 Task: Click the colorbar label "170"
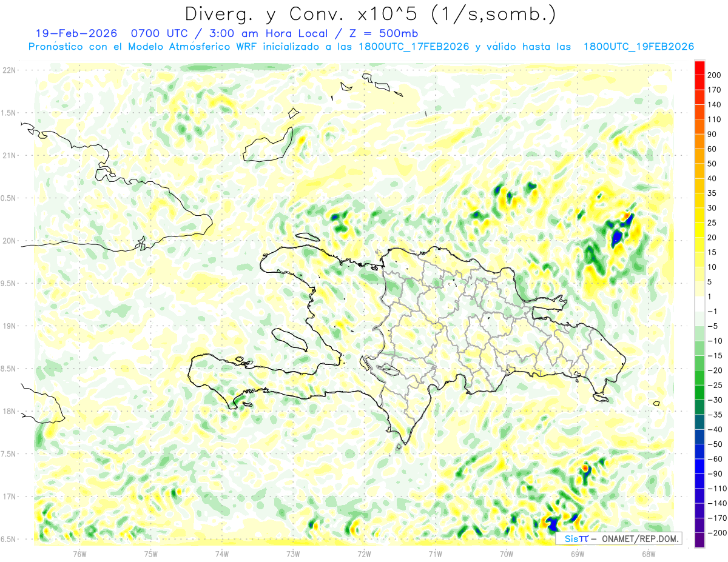[x=714, y=90]
